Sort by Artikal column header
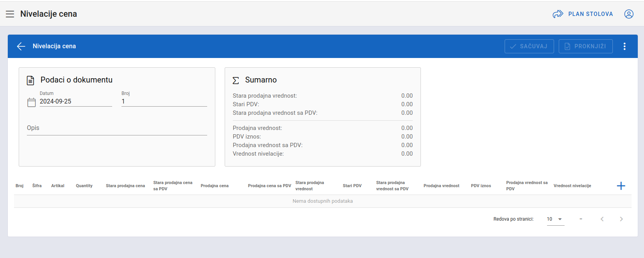This screenshot has width=644, height=258. (x=58, y=186)
